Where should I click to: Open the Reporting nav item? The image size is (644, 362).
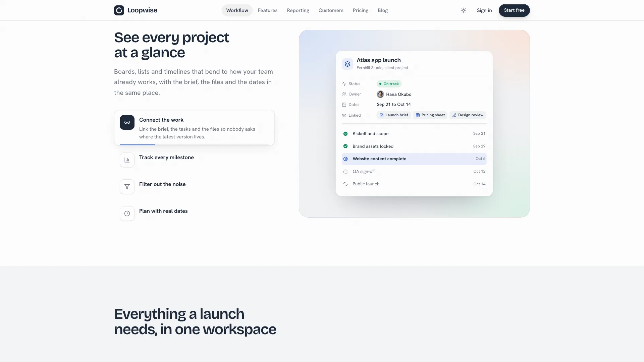click(298, 10)
